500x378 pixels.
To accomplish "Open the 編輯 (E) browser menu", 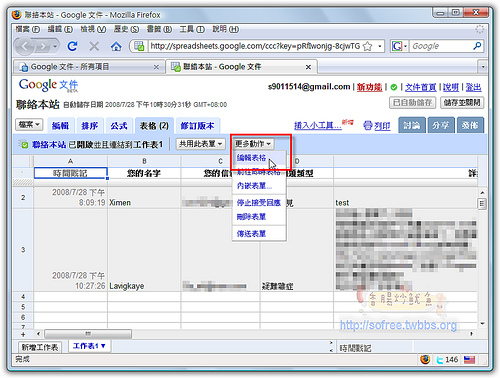I will (60, 29).
